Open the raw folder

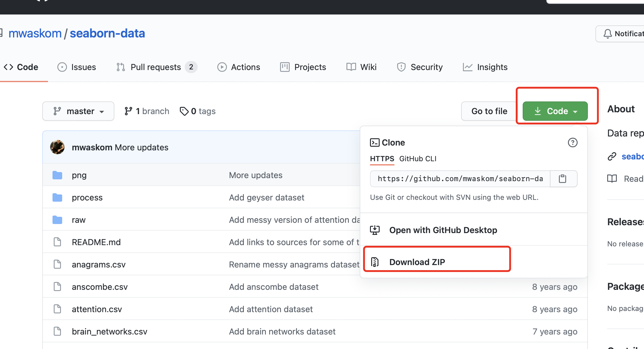79,220
